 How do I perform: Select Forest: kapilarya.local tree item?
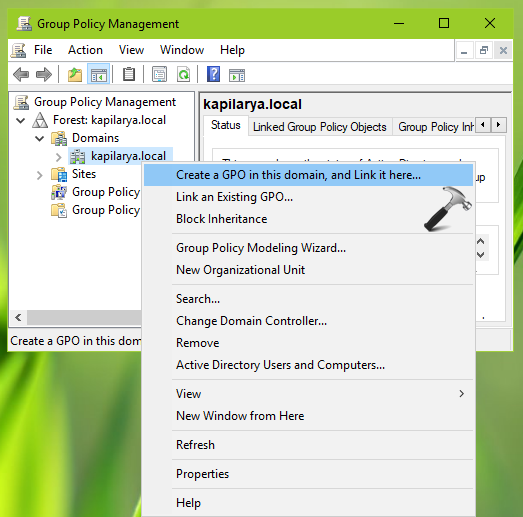(x=109, y=120)
